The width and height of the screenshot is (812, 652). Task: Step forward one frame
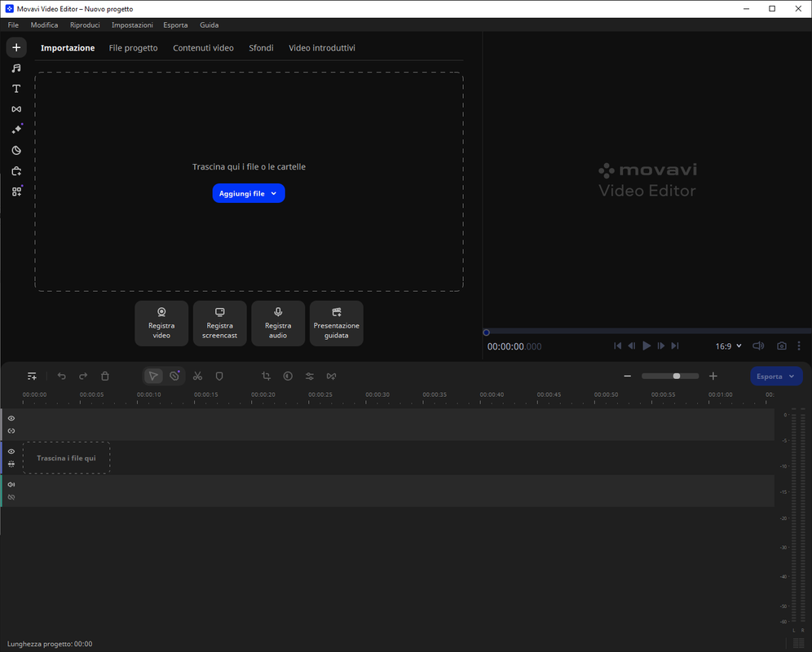(x=661, y=346)
